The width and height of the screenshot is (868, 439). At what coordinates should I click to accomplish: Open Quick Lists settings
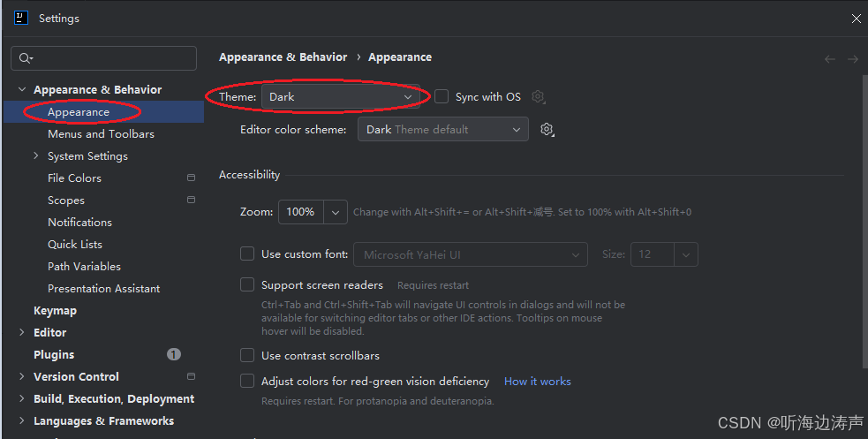[x=75, y=244]
